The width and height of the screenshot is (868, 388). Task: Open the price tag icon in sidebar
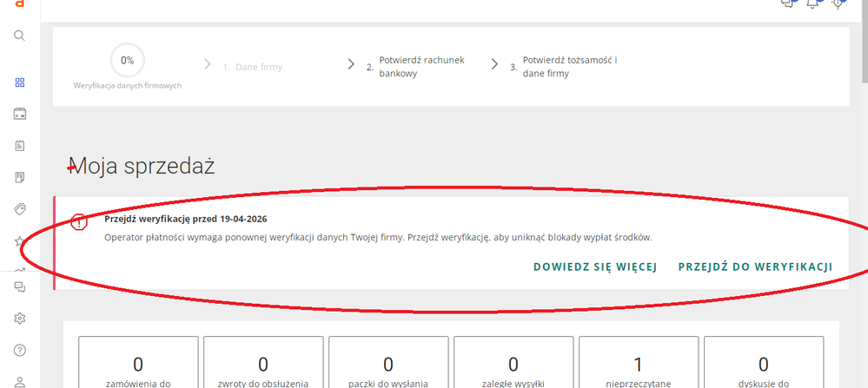click(x=19, y=209)
